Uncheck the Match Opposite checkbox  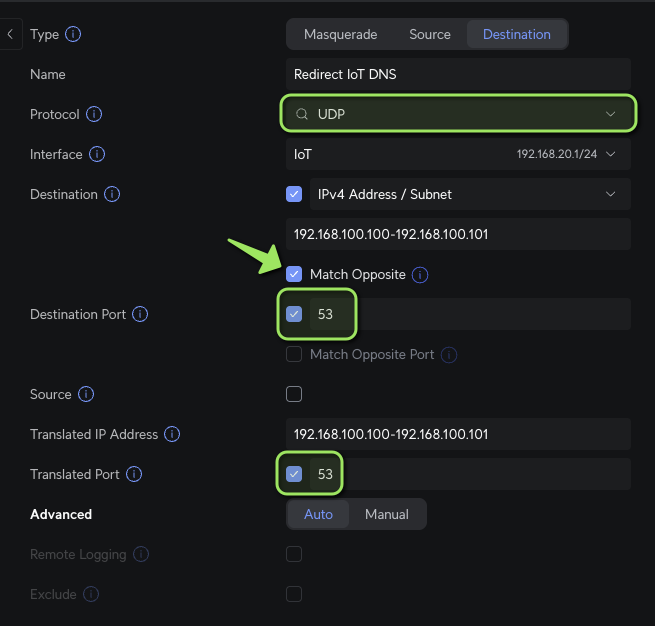click(x=294, y=274)
